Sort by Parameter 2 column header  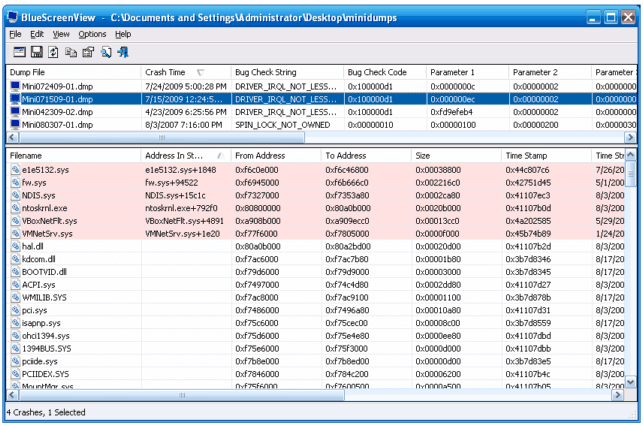click(x=550, y=72)
